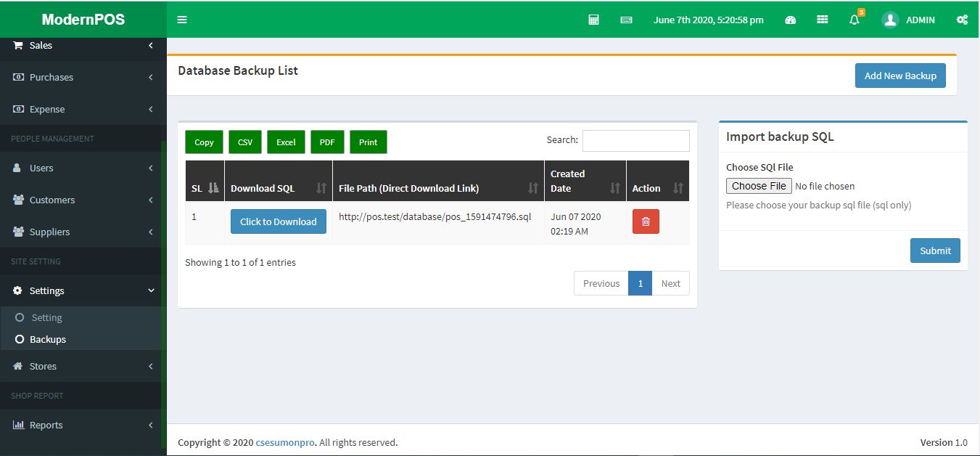This screenshot has width=980, height=456.
Task: Click the keyboard icon in header
Action: tap(626, 20)
